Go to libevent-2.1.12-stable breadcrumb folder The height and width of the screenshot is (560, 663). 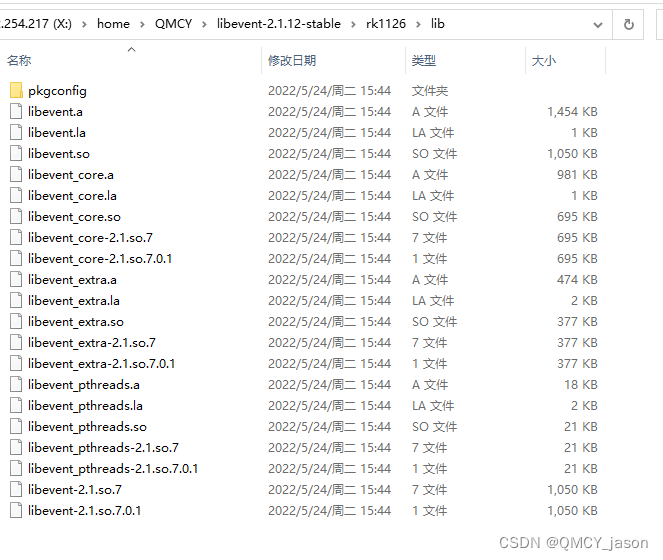click(x=279, y=24)
